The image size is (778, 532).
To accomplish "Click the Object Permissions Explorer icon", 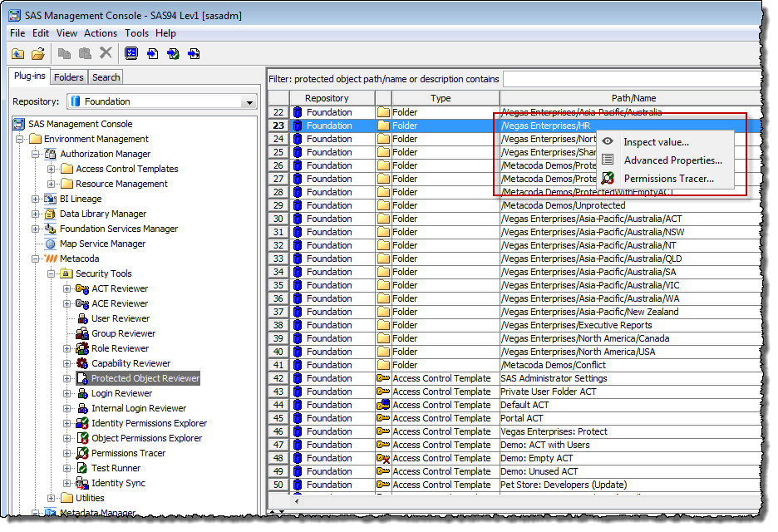I will pyautogui.click(x=83, y=438).
